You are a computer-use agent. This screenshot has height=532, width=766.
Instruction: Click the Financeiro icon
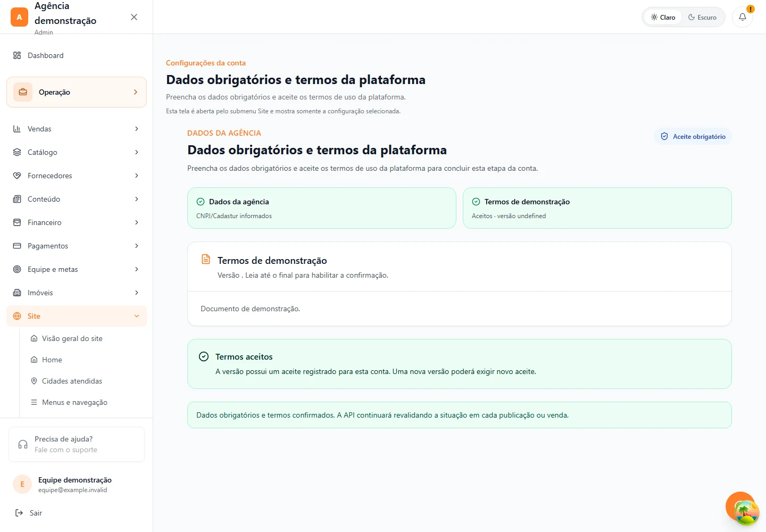[x=17, y=222]
